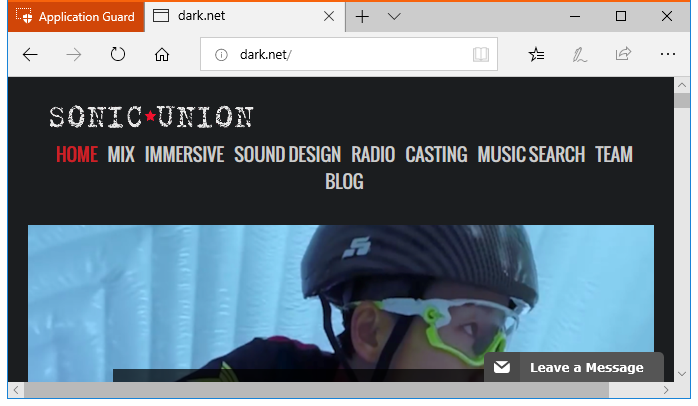Expand the tab preview chevron
698x406 pixels.
[394, 16]
